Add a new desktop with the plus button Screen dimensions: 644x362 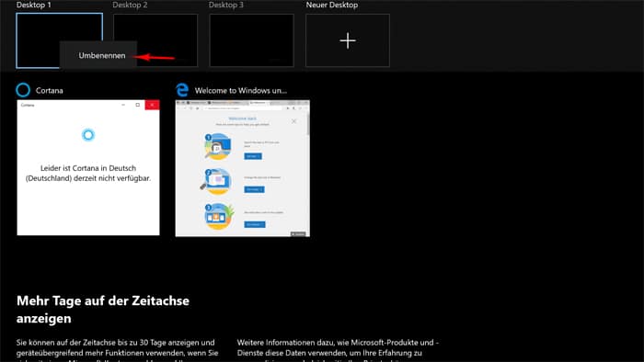(348, 40)
